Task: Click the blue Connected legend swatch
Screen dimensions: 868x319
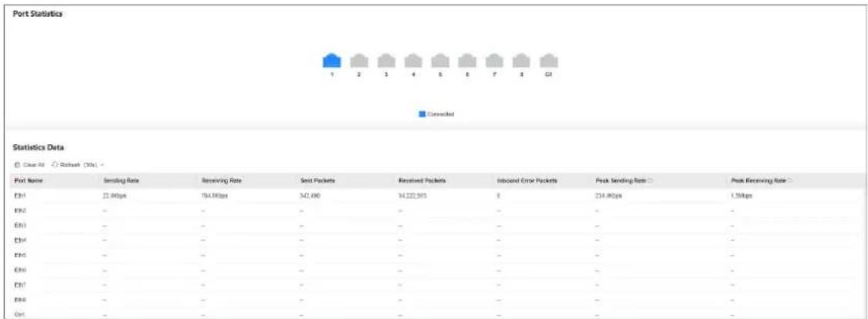Action: [422, 114]
